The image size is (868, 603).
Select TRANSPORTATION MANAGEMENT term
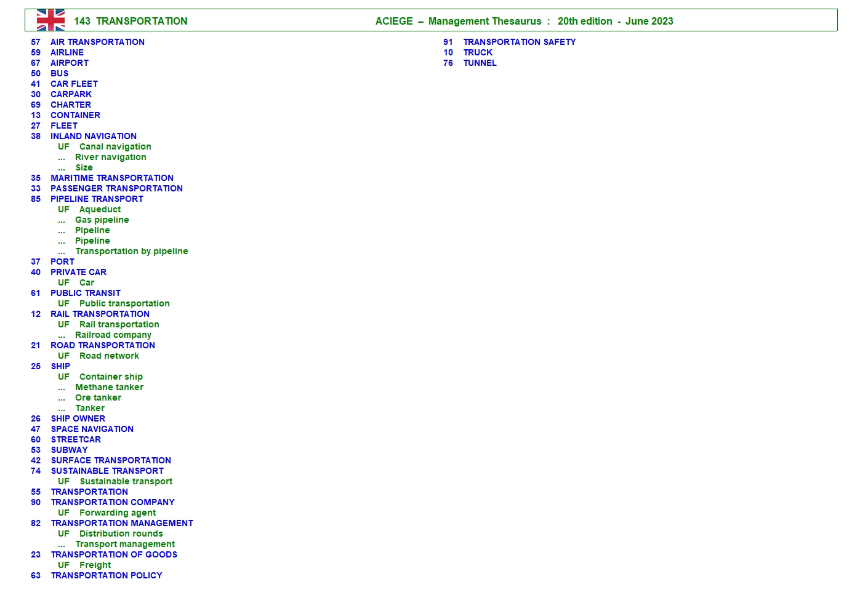pos(122,523)
